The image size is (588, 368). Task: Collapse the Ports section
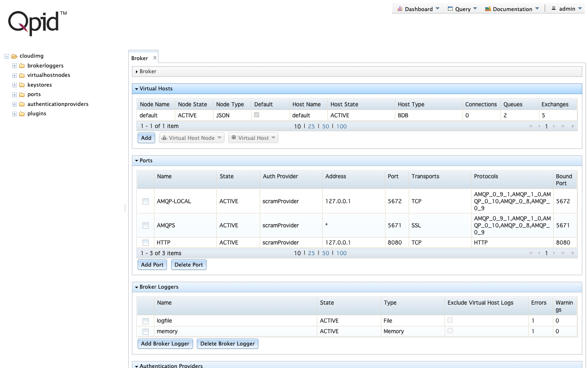357,161
